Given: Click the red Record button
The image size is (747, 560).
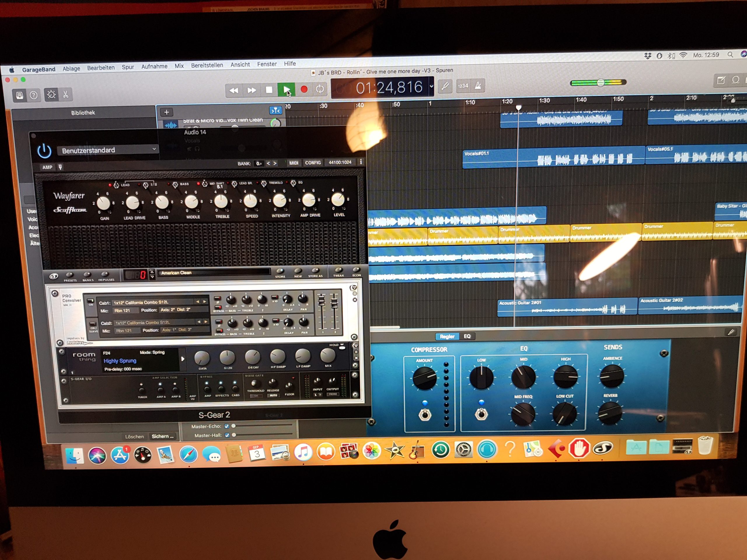Looking at the screenshot, I should (x=304, y=90).
